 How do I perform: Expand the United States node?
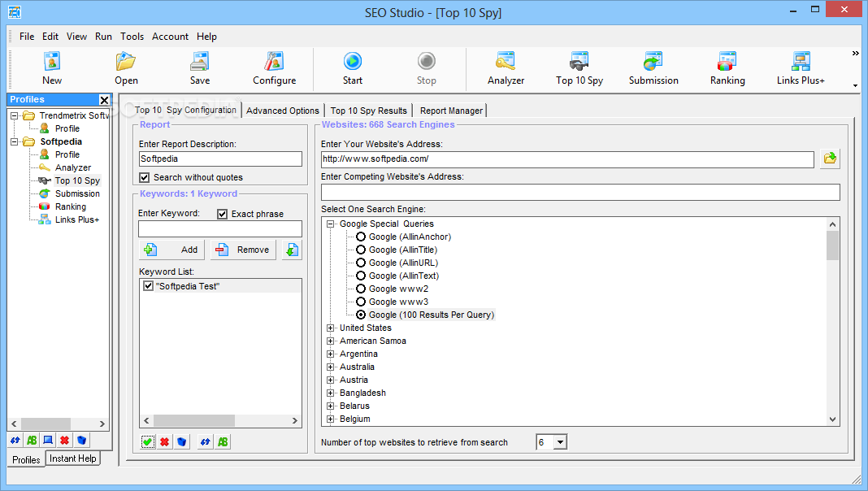coord(331,328)
